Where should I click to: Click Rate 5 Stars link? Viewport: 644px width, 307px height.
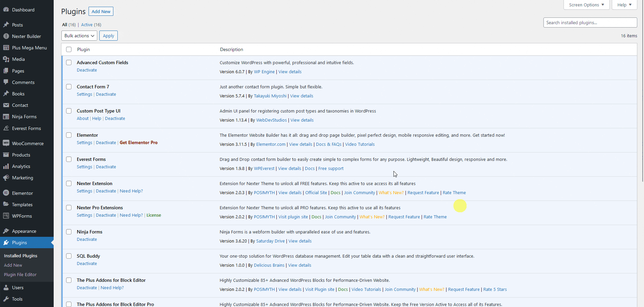click(x=495, y=289)
